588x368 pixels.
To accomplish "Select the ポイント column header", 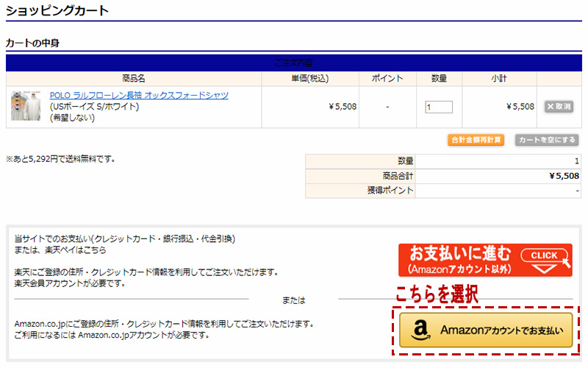I will (x=387, y=79).
